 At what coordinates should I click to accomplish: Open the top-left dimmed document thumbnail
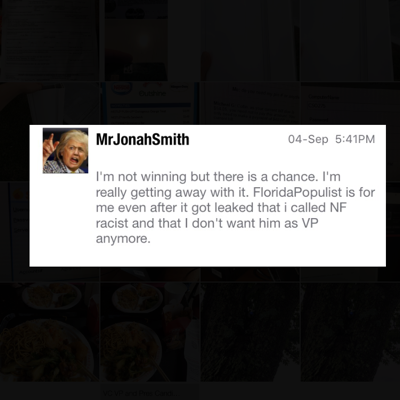tap(49, 40)
